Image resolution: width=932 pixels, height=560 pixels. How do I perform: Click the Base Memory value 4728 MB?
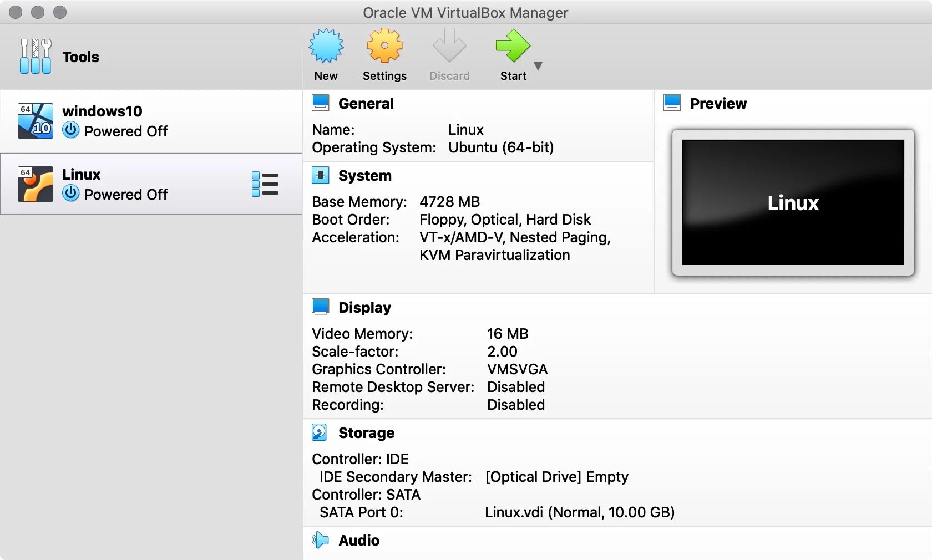pos(449,202)
